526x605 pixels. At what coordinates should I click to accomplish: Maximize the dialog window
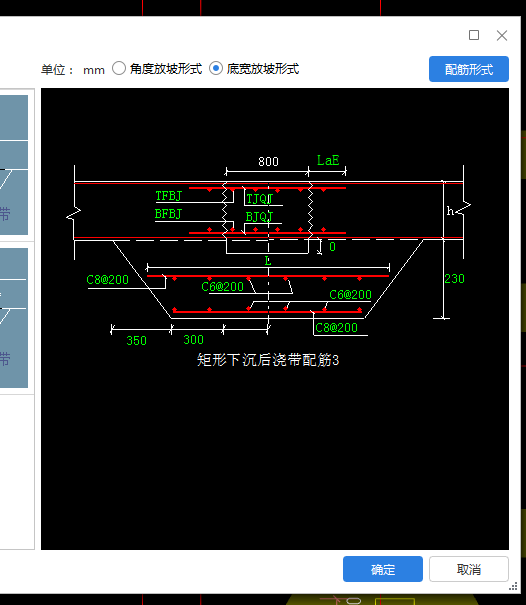(x=474, y=35)
